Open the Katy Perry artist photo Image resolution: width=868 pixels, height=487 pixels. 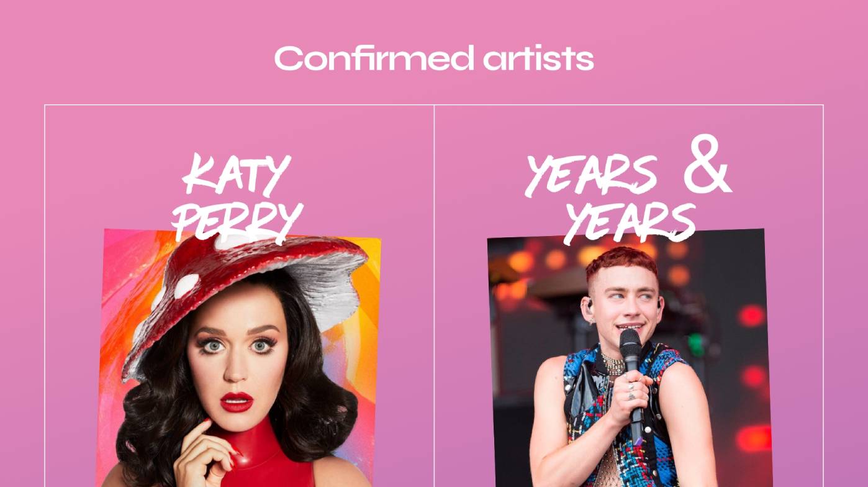pos(238,358)
